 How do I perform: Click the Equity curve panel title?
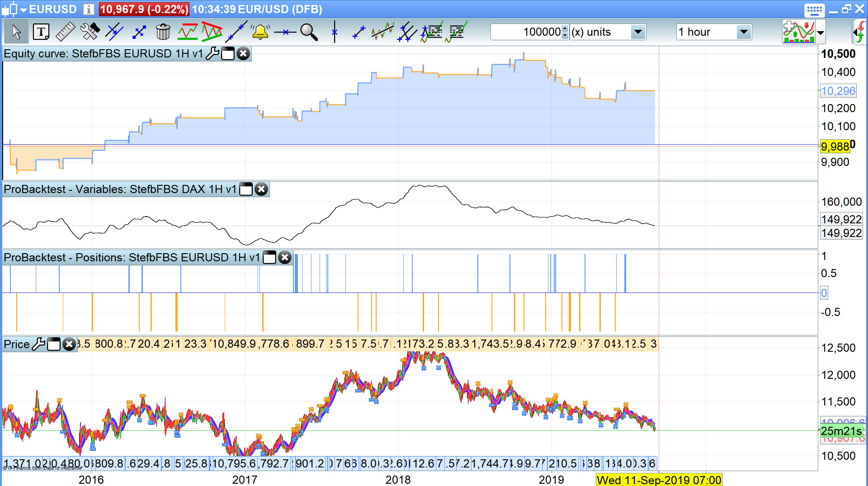pos(104,53)
